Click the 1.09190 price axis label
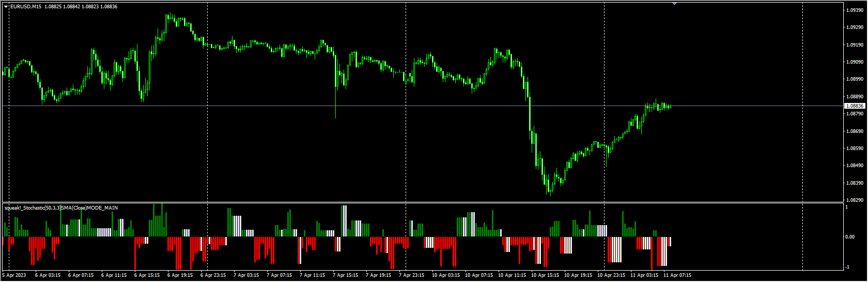The height and width of the screenshot is (282, 868). click(x=855, y=45)
